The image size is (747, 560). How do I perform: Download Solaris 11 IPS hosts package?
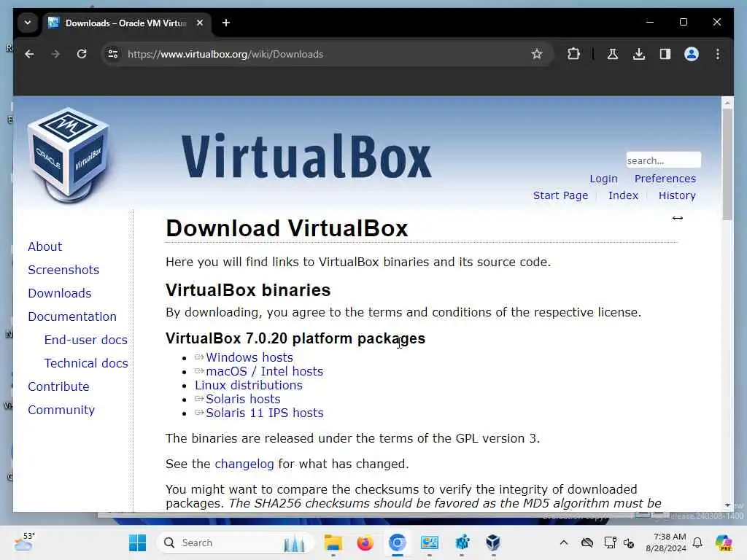pos(264,413)
